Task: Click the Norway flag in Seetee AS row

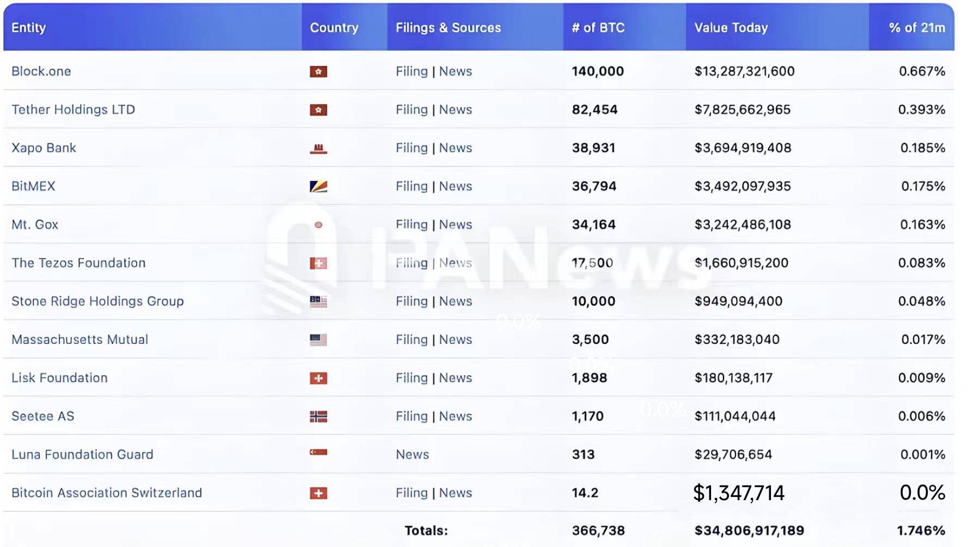Action: (x=318, y=417)
